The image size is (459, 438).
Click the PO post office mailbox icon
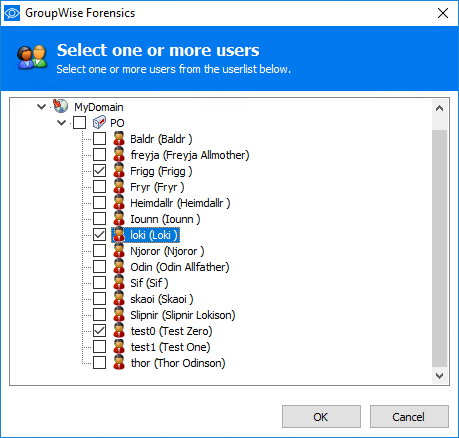(x=99, y=122)
